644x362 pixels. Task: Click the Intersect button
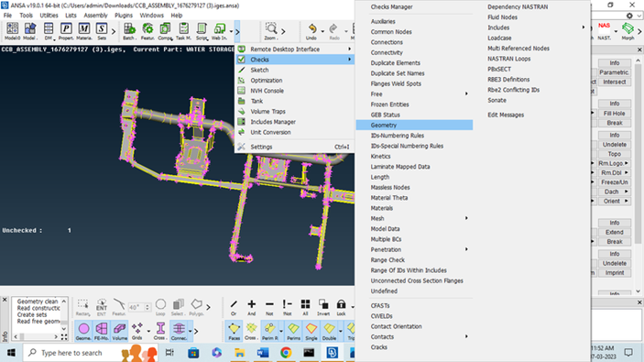coord(615,82)
